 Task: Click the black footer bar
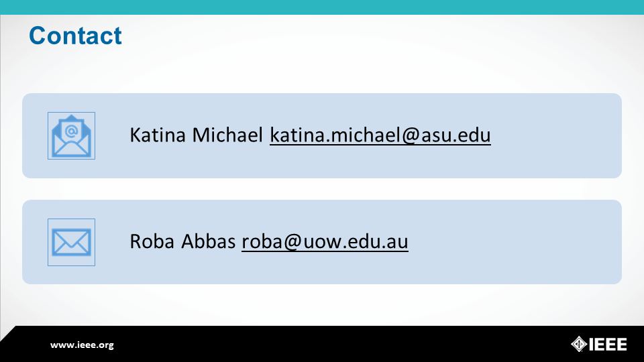(322, 344)
